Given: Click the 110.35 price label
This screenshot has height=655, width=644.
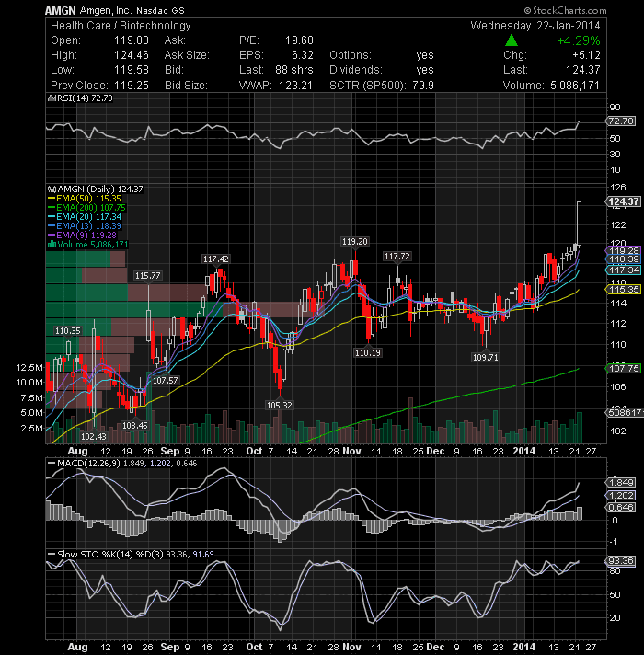Looking at the screenshot, I should [x=68, y=331].
